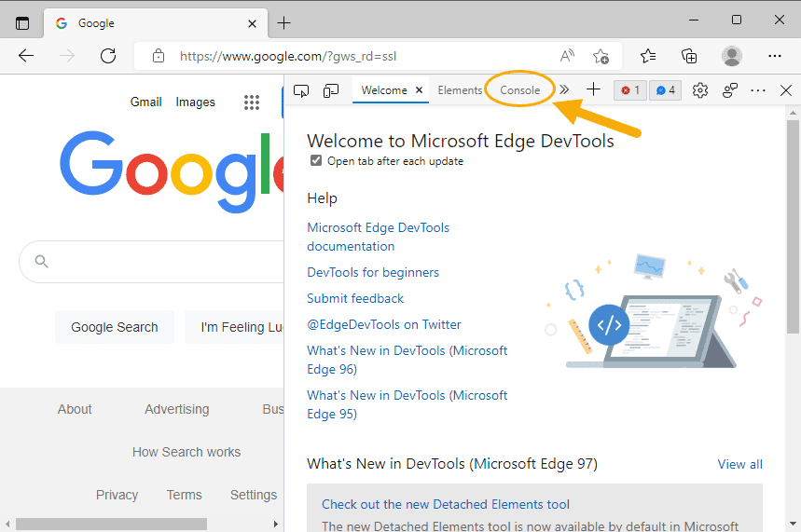Add this page to favorites star icon
Screen dimensions: 801x532
pyautogui.click(x=601, y=56)
